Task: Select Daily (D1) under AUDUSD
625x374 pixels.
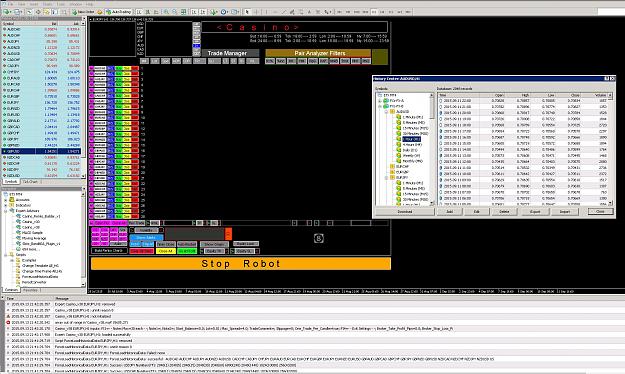Action: pos(410,150)
